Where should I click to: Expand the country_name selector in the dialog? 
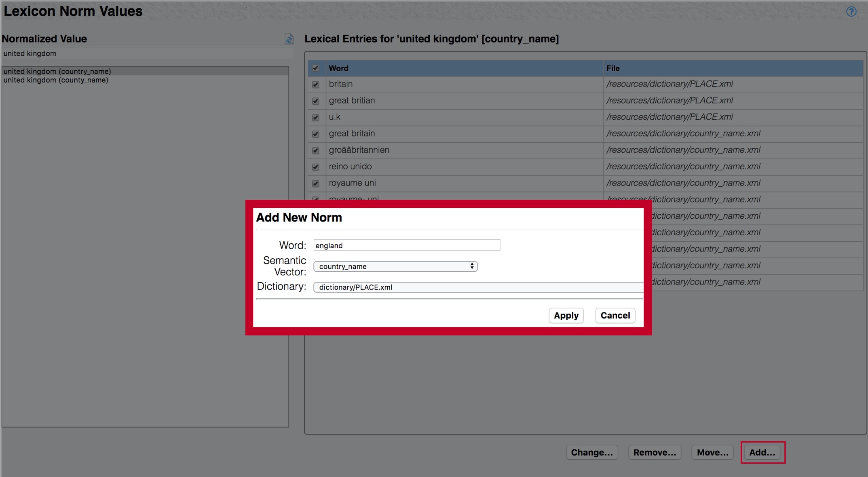pyautogui.click(x=472, y=266)
